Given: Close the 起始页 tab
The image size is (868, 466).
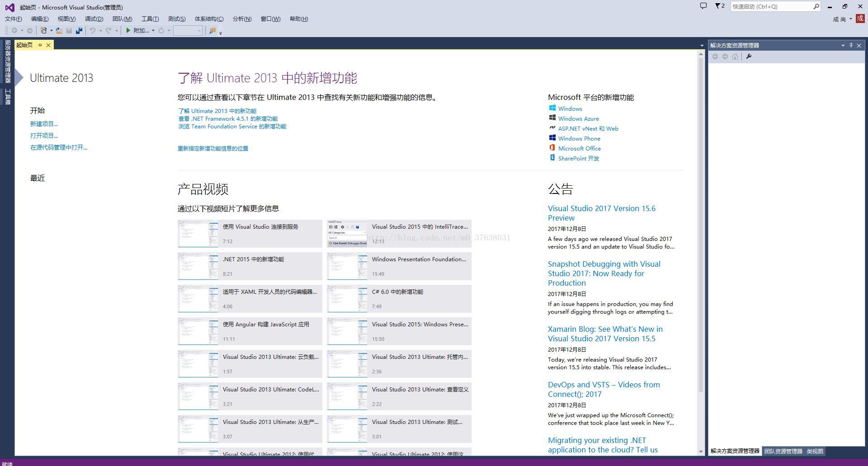Looking at the screenshot, I should 48,45.
